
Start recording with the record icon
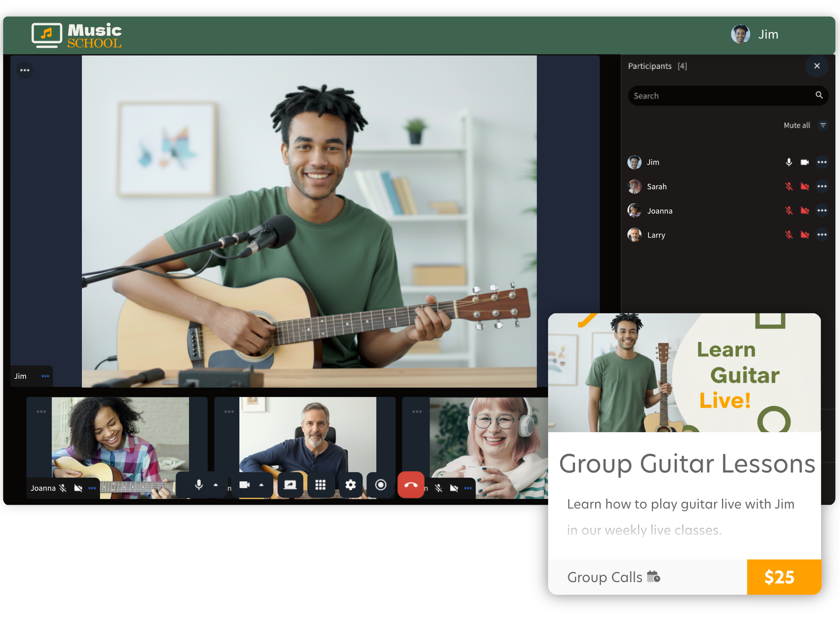pos(381,485)
